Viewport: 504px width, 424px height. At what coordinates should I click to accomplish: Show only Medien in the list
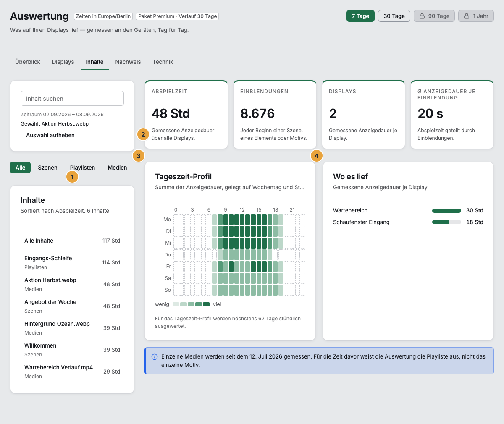point(117,168)
